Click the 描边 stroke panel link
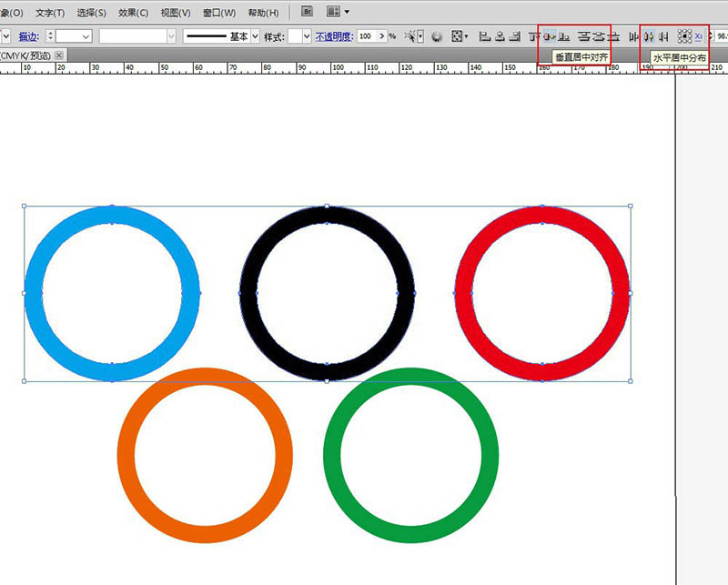728x585 pixels. (29, 36)
